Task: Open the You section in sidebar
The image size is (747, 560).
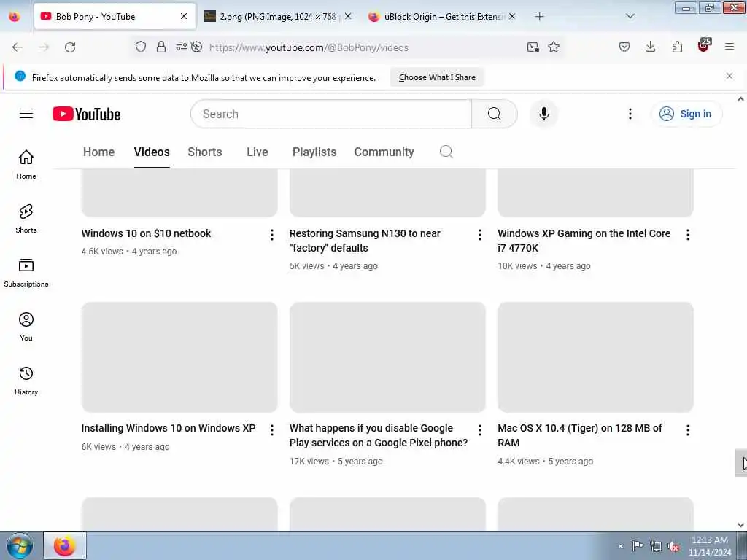Action: coord(26,327)
